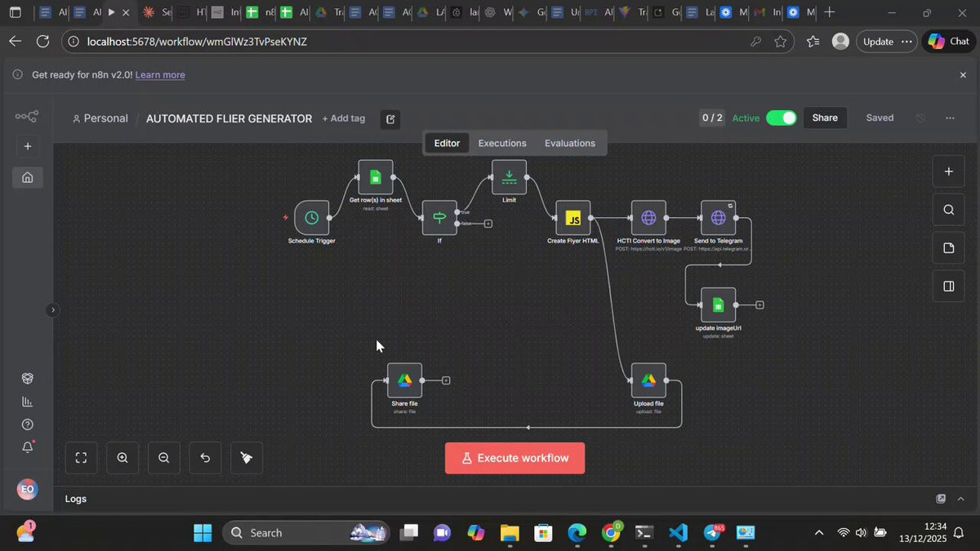Screen dimensions: 980x551
Task: Toggle the Active workflow switch
Action: tap(782, 118)
